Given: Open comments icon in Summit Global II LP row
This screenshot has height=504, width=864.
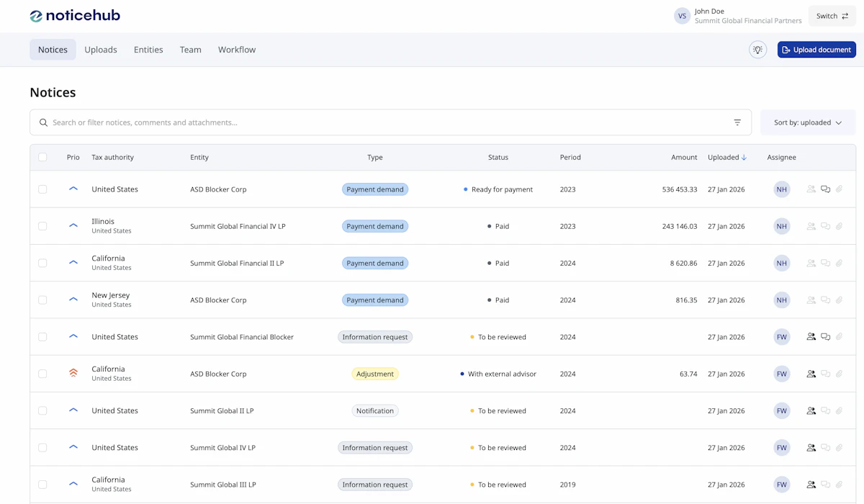Looking at the screenshot, I should click(825, 411).
